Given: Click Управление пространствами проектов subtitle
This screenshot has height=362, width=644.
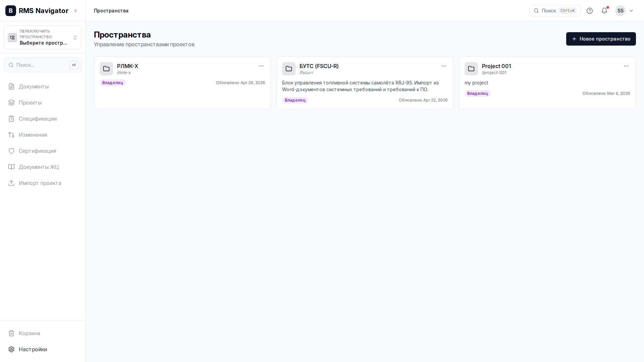Looking at the screenshot, I should point(144,45).
